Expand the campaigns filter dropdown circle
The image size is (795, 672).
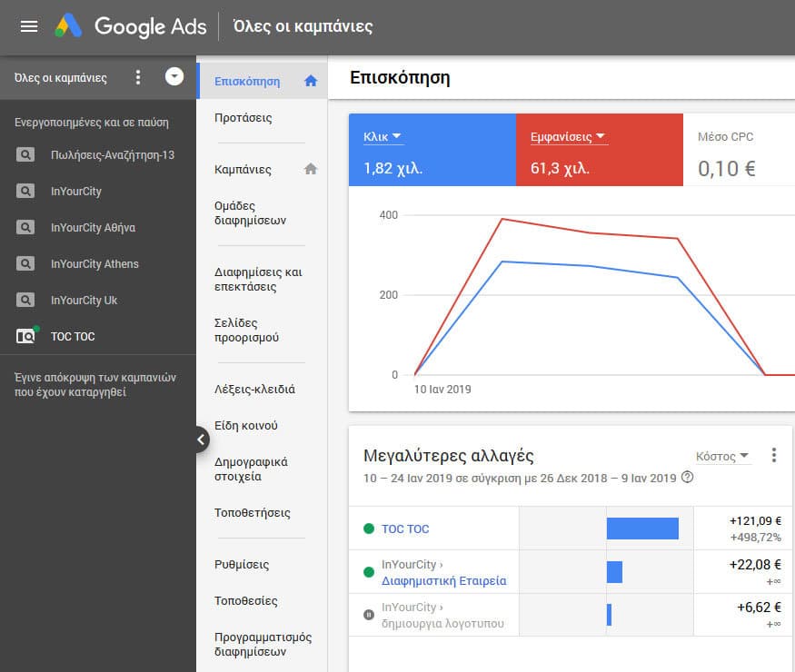174,76
